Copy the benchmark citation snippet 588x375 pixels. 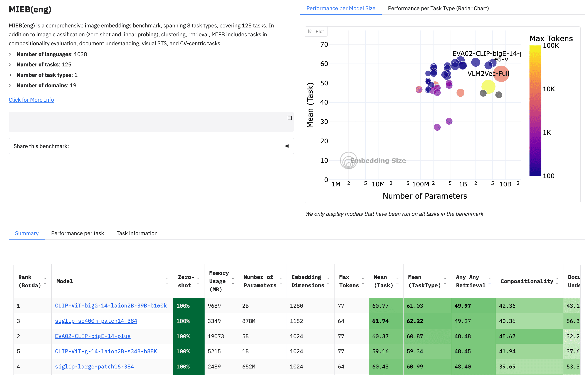click(x=289, y=118)
